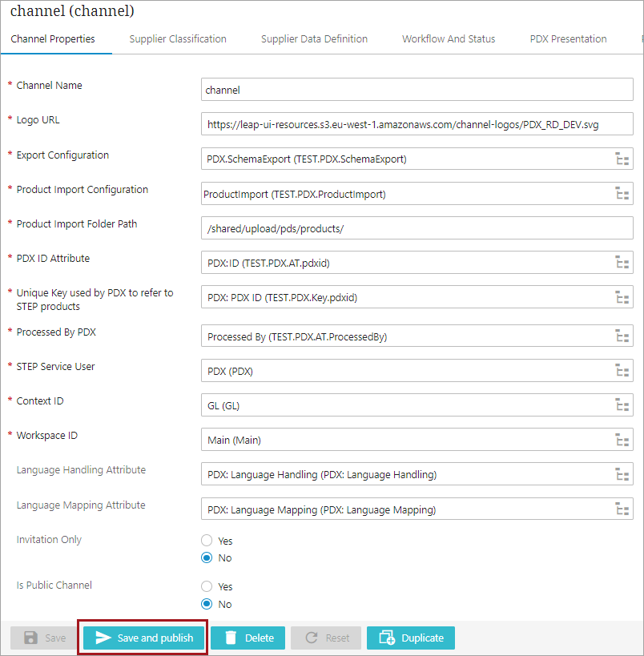This screenshot has height=656, width=644.
Task: Click into the Logo URL text field
Action: 417,124
